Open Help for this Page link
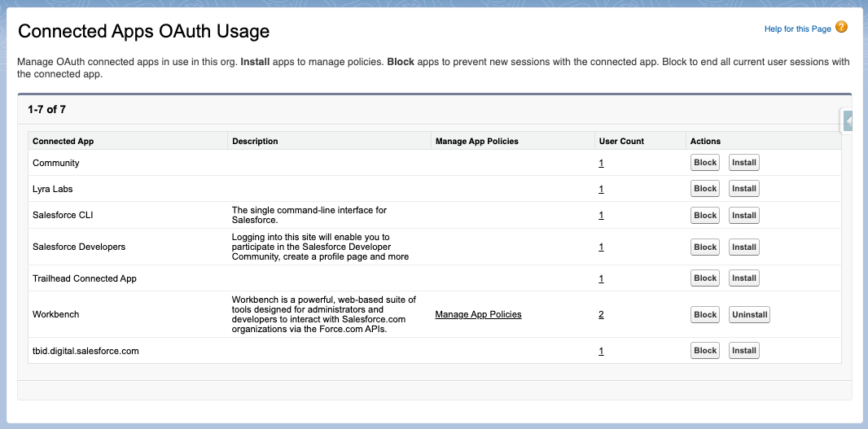Viewport: 868px width, 429px height. pyautogui.click(x=798, y=28)
